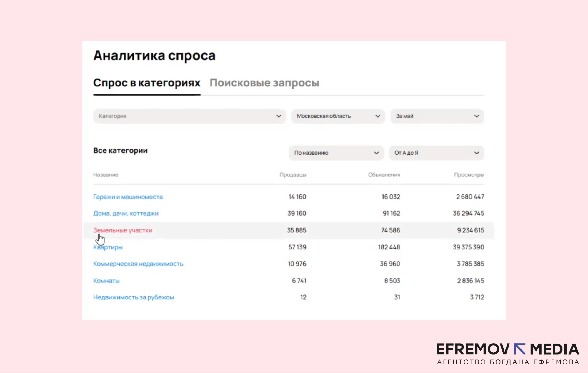Click the Земельные участки link
This screenshot has height=373, width=588.
pos(123,230)
